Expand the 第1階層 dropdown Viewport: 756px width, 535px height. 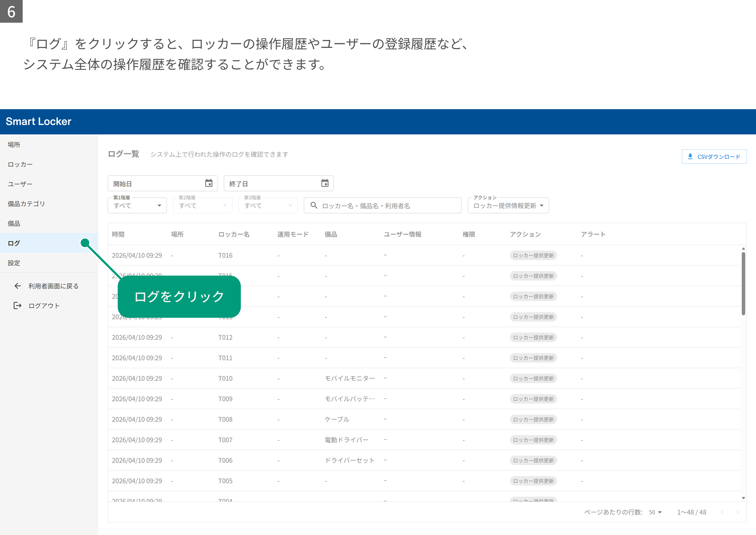137,205
